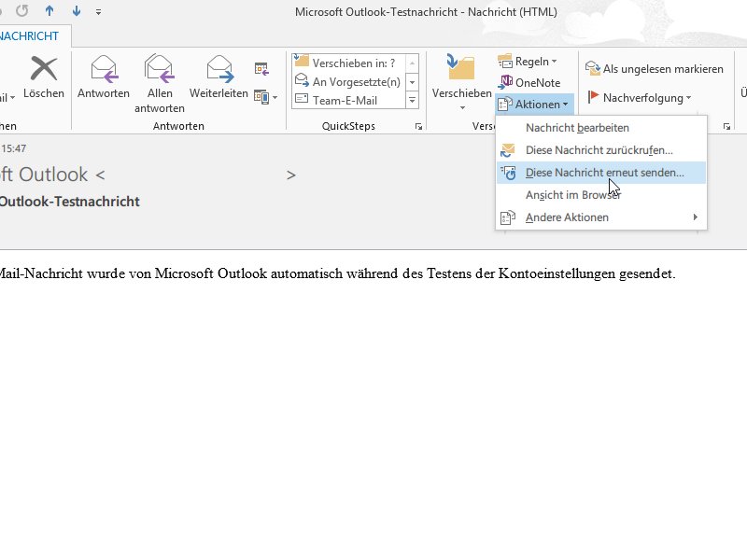Forward the message with Weiterleiten

click(218, 77)
